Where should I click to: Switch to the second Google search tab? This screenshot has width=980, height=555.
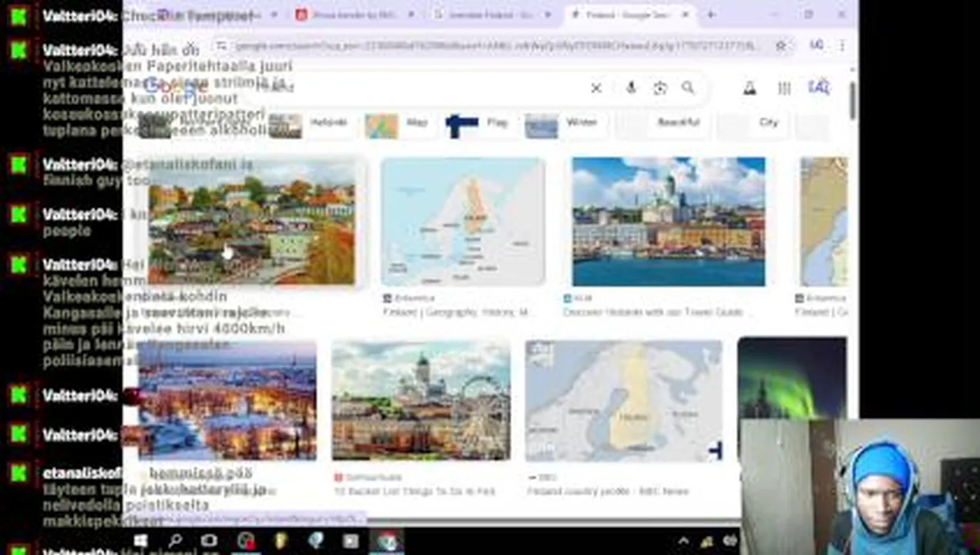click(x=492, y=15)
